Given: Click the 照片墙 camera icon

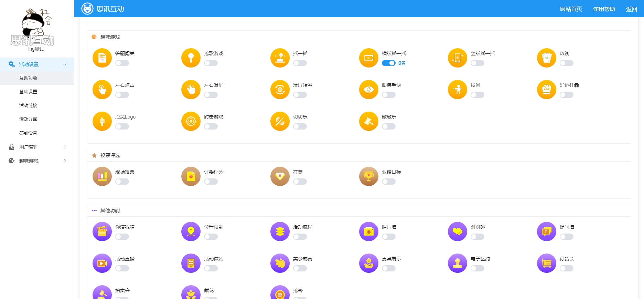Looking at the screenshot, I should pyautogui.click(x=368, y=231).
